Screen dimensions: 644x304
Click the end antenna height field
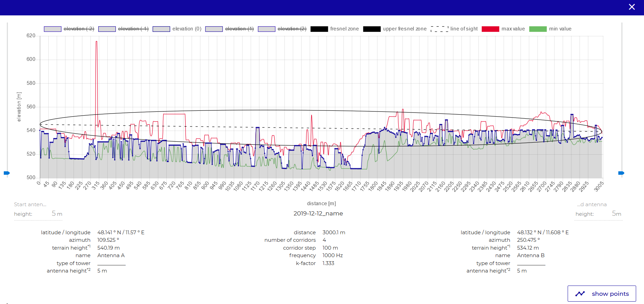coord(598,214)
